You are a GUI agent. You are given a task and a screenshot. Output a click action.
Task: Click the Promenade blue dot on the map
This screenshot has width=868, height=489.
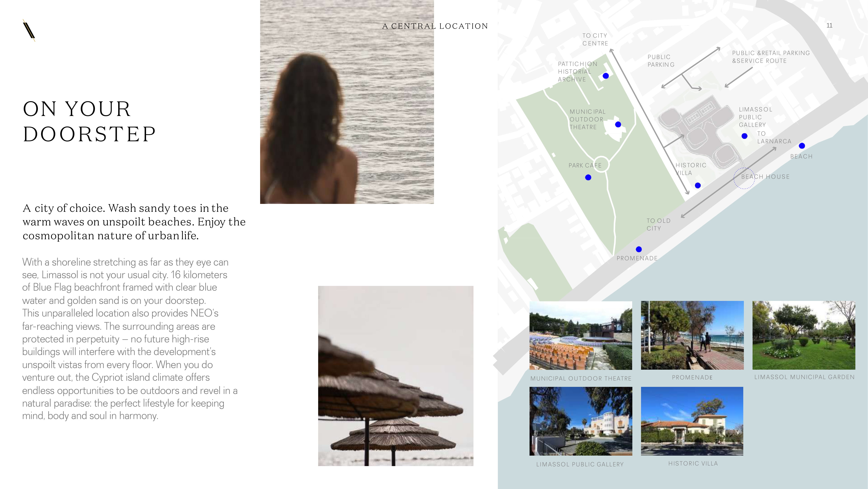(x=638, y=249)
